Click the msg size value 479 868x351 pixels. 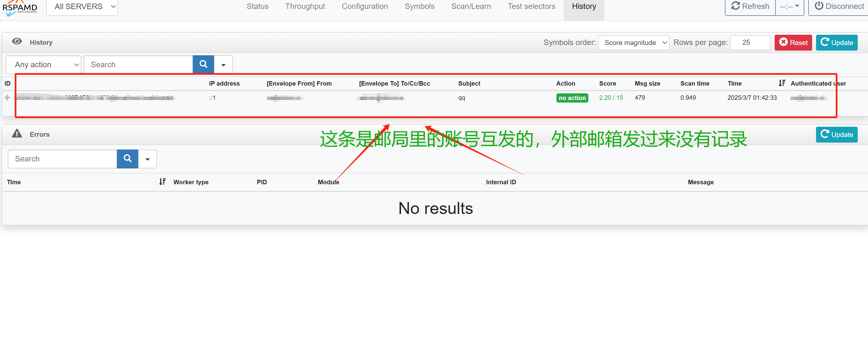640,98
